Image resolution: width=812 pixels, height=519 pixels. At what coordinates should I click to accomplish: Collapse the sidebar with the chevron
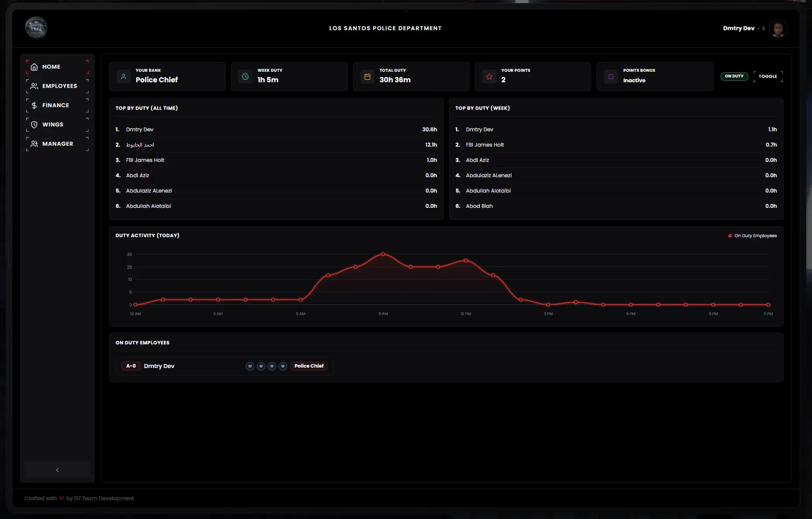tap(57, 470)
